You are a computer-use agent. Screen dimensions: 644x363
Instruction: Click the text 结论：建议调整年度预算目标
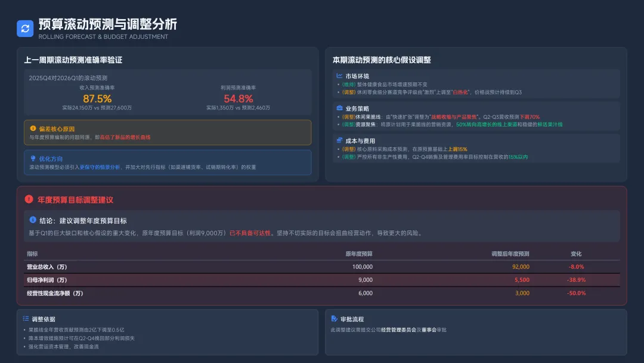83,221
